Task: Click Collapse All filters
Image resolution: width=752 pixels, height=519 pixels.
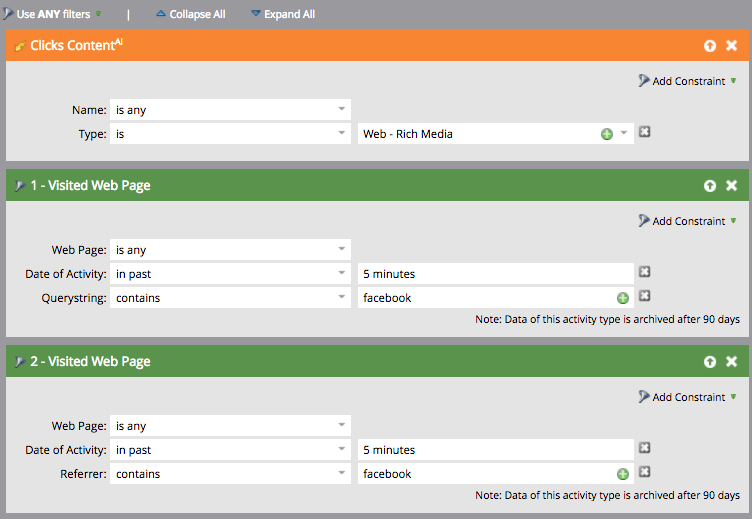Action: [190, 15]
